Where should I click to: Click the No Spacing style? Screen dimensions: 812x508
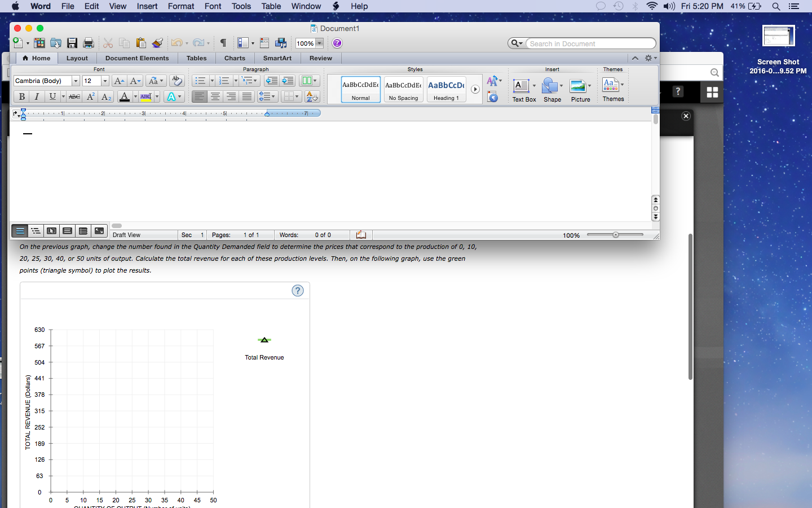coord(403,89)
